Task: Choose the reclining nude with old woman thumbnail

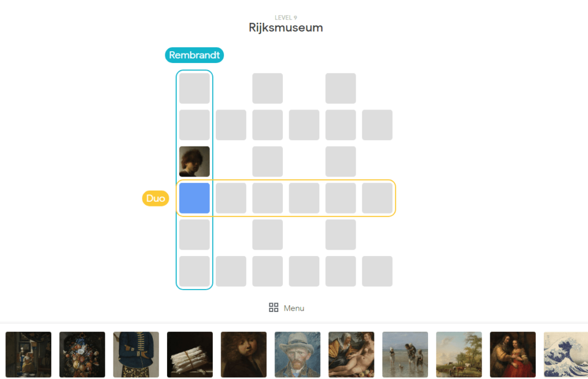Action: click(x=352, y=354)
